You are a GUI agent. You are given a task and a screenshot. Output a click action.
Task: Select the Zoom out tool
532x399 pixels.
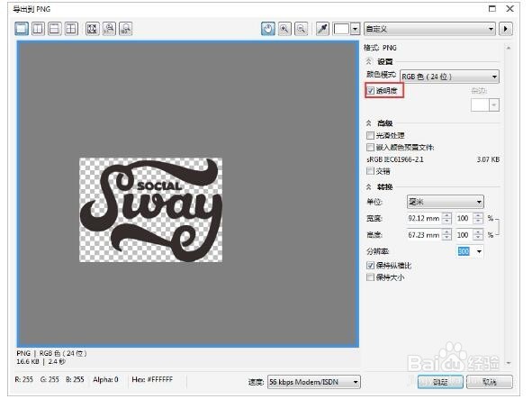[301, 29]
